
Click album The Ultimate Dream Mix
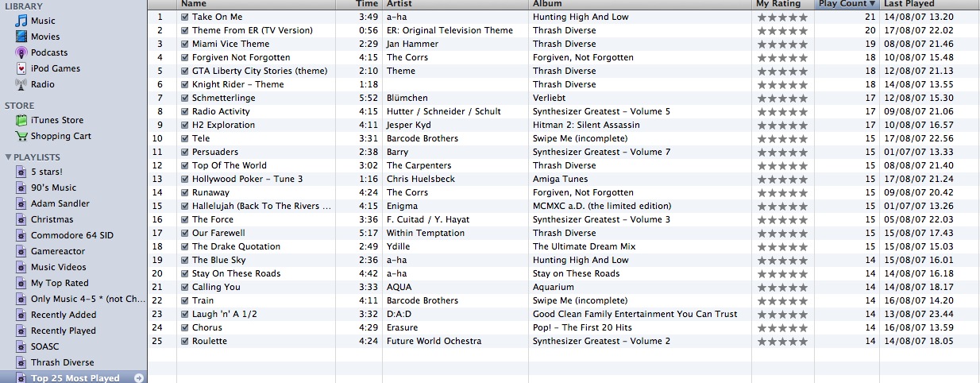coord(585,246)
